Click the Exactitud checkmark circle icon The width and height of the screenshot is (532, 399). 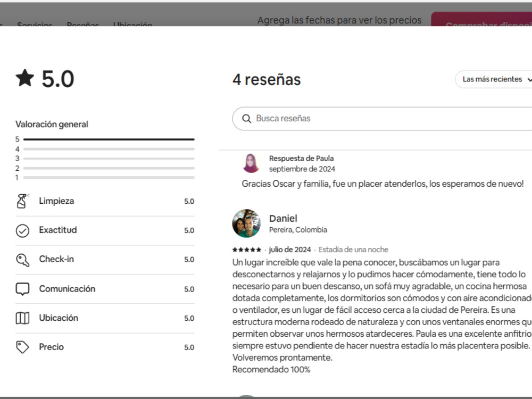tap(22, 231)
